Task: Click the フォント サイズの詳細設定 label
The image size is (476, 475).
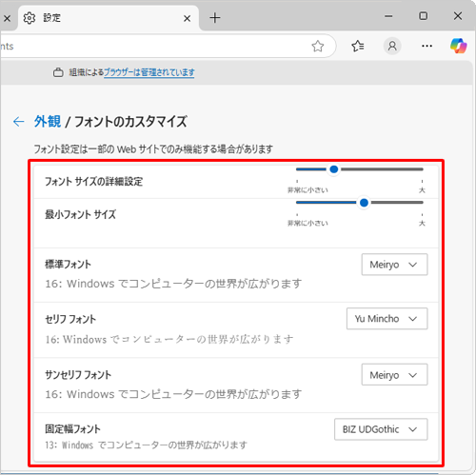Action: 93,182
